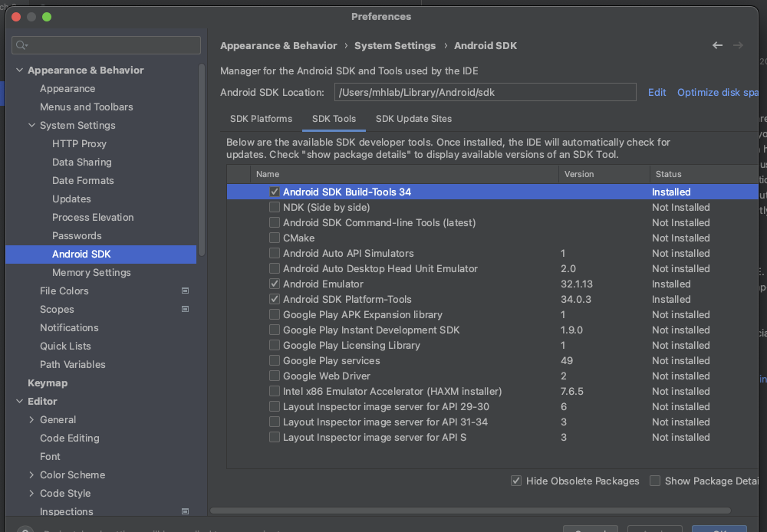Expand the Code Style node
767x532 pixels.
(x=31, y=493)
